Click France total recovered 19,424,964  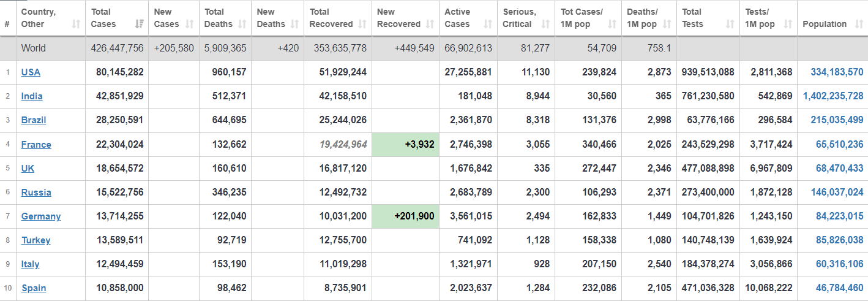click(x=343, y=145)
